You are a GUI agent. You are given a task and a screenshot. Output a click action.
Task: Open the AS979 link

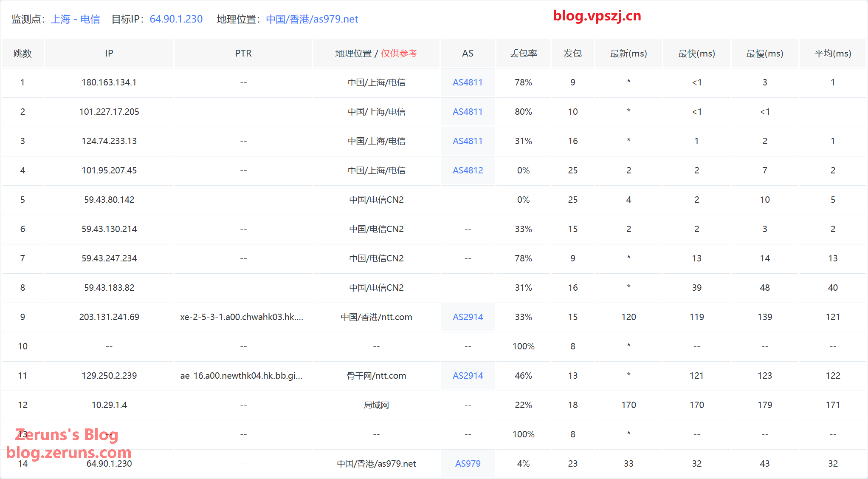tap(468, 464)
